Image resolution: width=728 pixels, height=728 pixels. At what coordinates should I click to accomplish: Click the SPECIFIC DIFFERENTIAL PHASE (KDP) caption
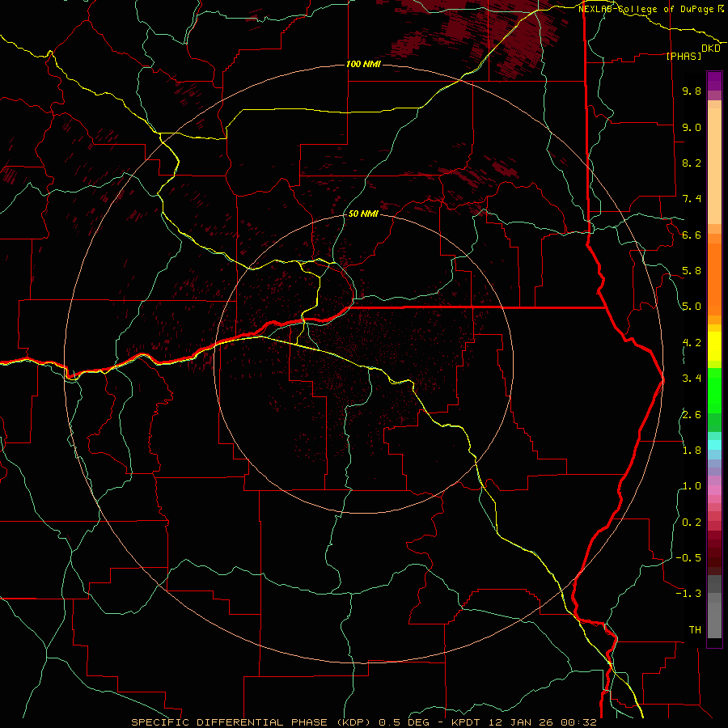click(252, 722)
